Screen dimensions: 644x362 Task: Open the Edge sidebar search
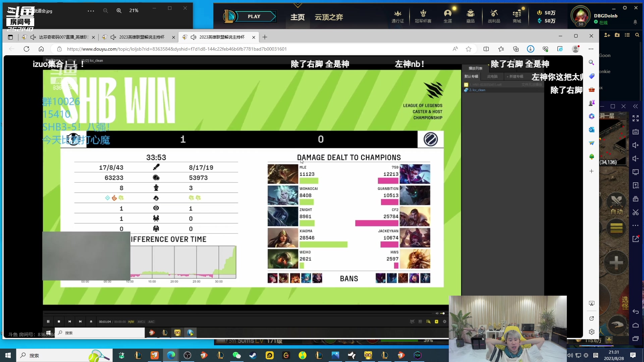pyautogui.click(x=591, y=63)
